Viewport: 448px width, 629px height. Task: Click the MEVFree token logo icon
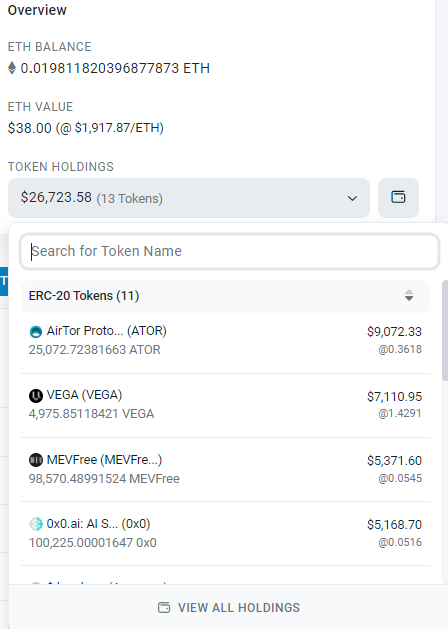[x=36, y=460]
